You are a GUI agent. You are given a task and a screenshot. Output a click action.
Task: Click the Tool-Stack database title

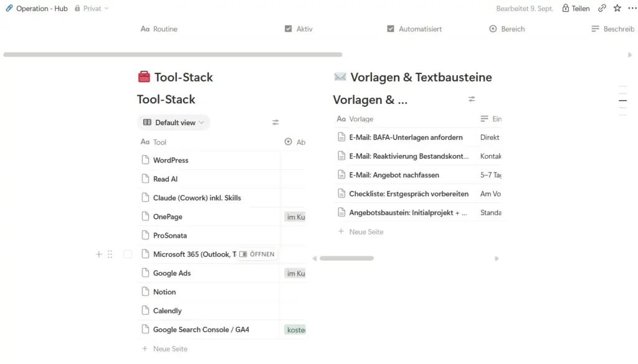[166, 99]
